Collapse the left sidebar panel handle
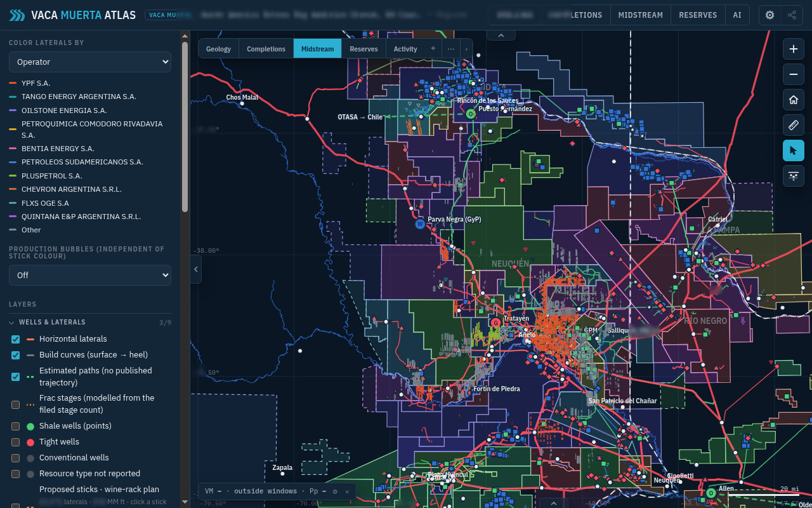 click(x=196, y=269)
